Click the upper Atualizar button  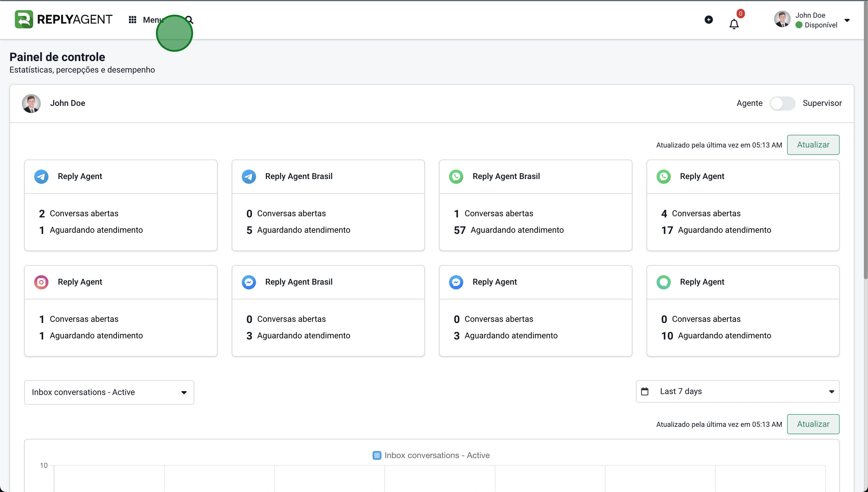[813, 145]
